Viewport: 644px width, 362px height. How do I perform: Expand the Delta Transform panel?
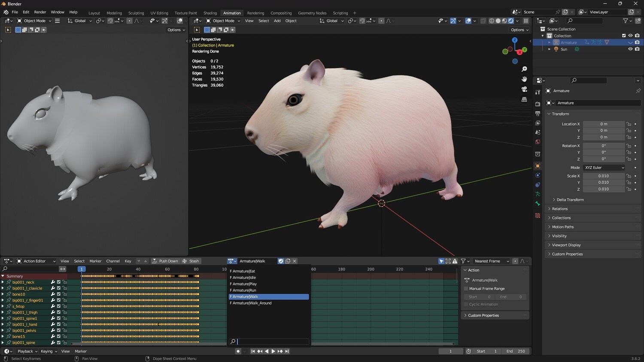click(x=570, y=200)
